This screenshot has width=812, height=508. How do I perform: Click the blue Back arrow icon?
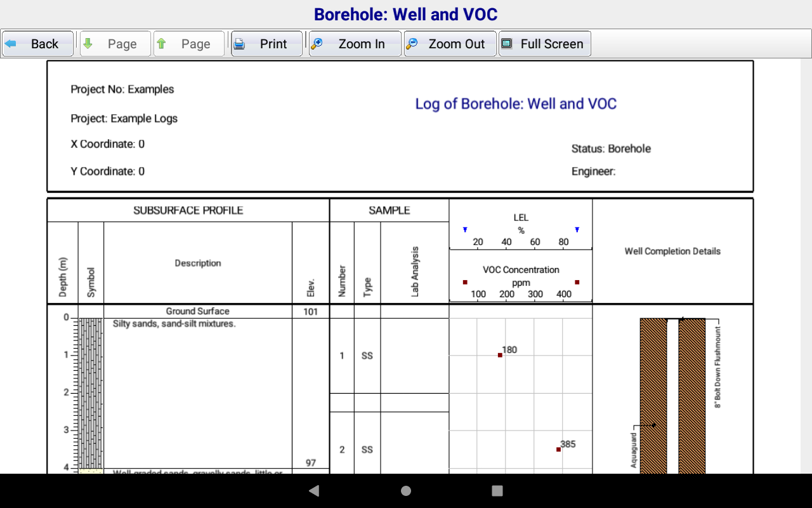click(11, 44)
